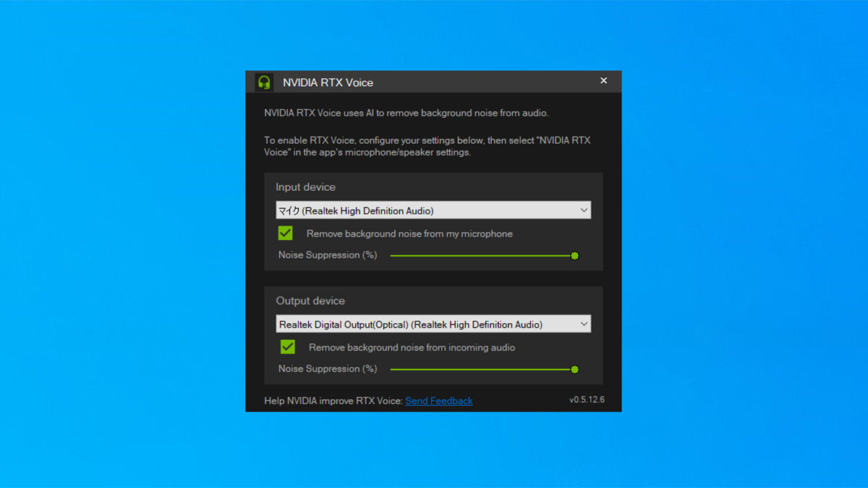The width and height of the screenshot is (868, 488).
Task: Uncheck Remove background noise from my microphone
Action: (286, 233)
